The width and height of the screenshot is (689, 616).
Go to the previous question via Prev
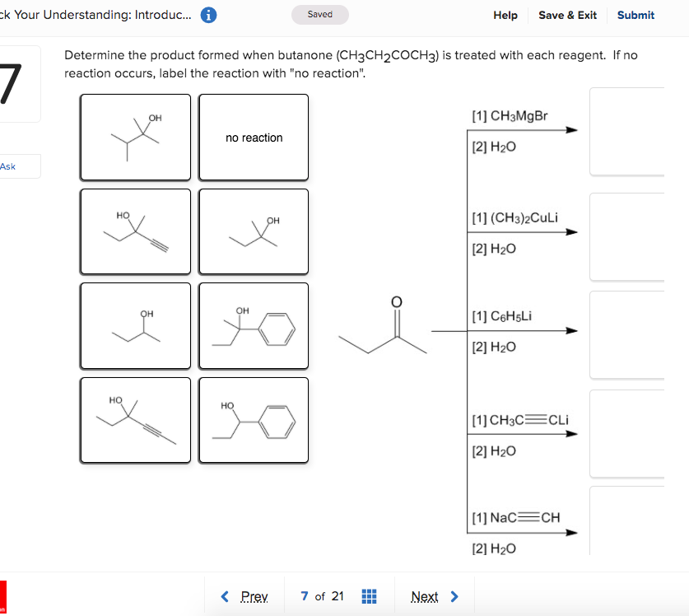[254, 595]
